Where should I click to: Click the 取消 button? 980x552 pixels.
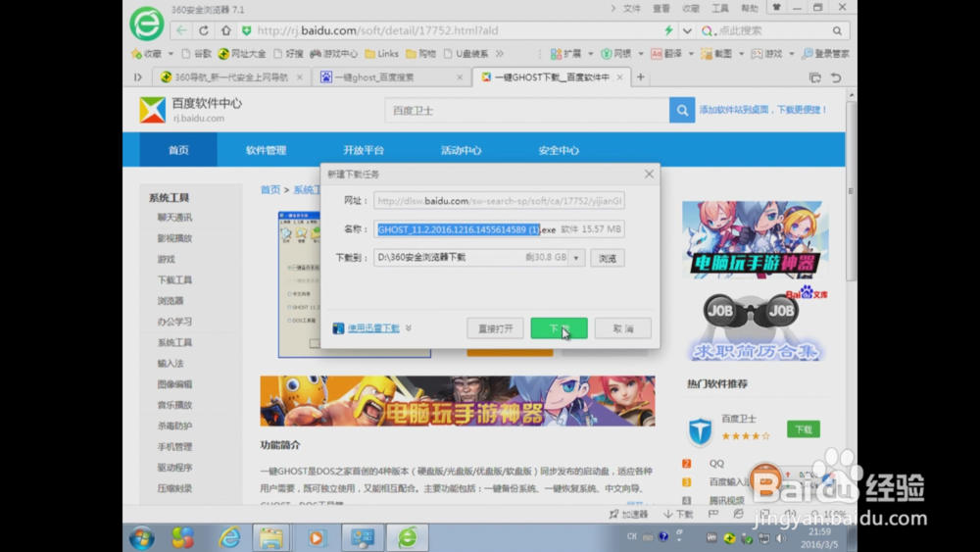coord(622,328)
